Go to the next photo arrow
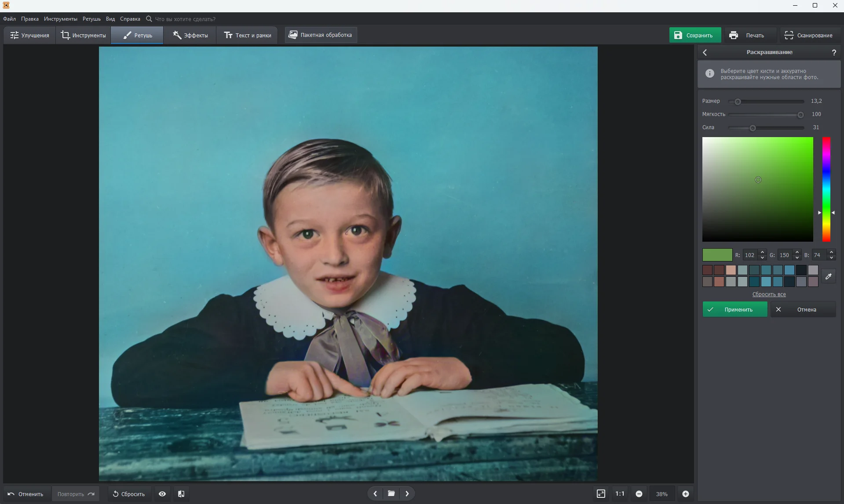The image size is (844, 504). click(407, 493)
